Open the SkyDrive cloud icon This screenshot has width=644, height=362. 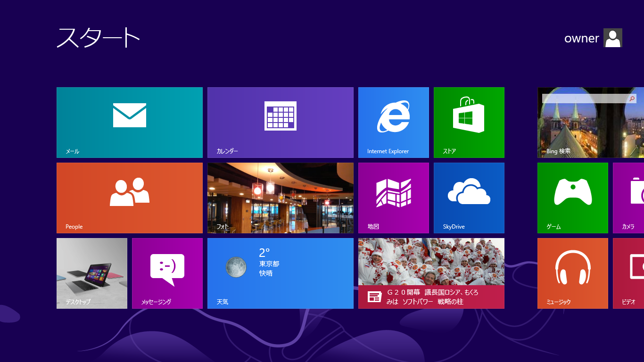(469, 191)
